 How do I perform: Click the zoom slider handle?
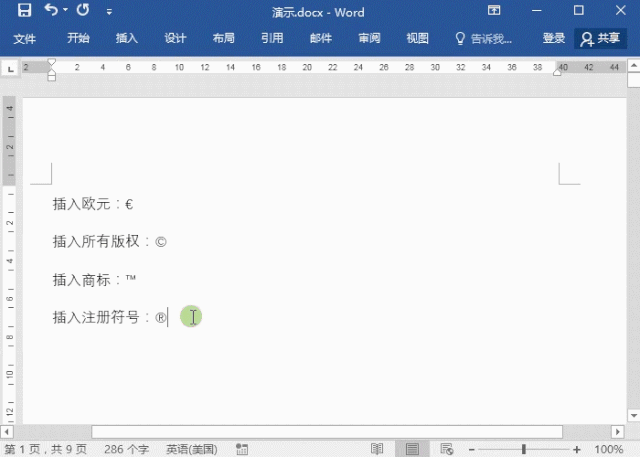(x=524, y=450)
